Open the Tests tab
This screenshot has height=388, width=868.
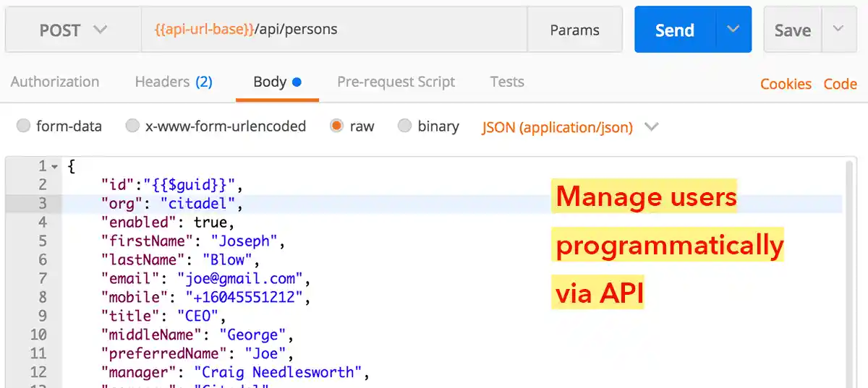(x=506, y=82)
